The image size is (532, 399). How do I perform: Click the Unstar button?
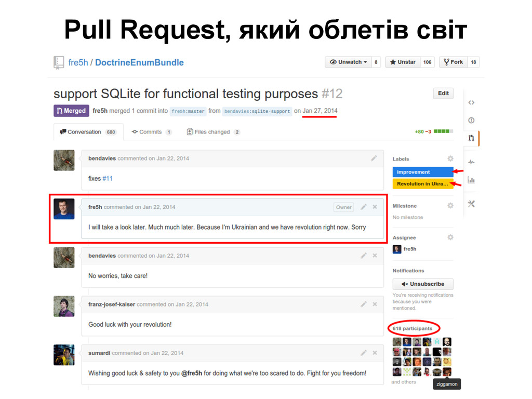(403, 62)
